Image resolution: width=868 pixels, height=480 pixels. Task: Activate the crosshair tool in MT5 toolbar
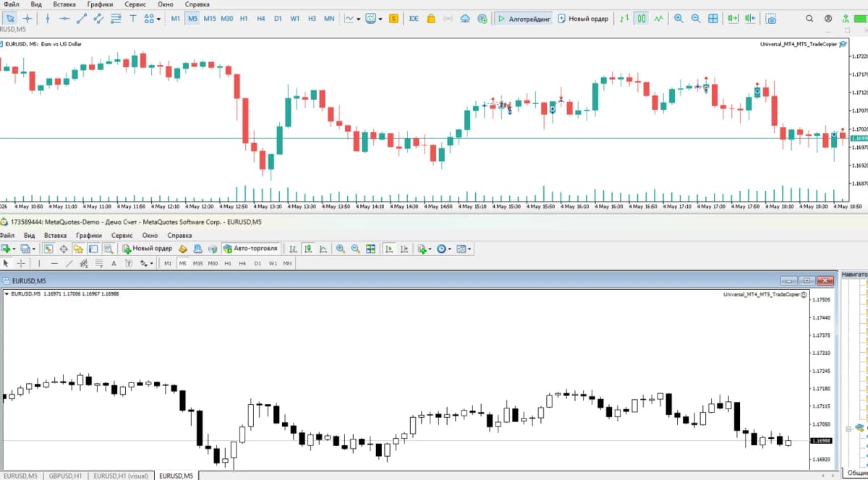tap(27, 18)
